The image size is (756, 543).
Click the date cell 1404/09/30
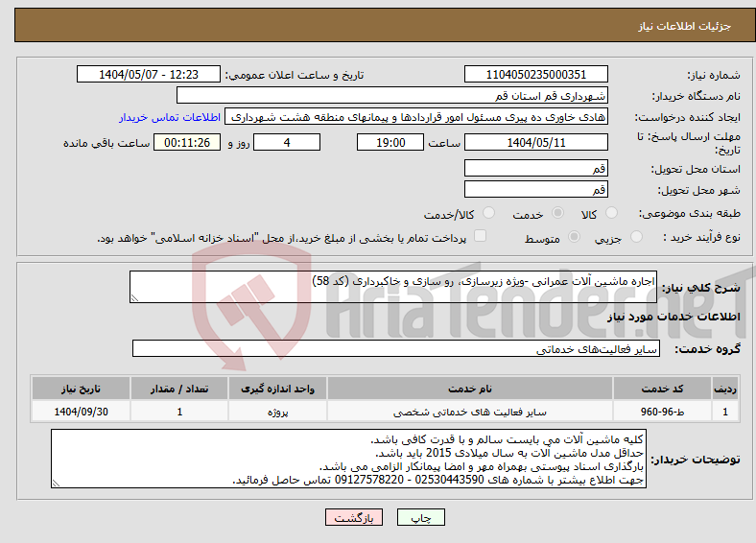coord(81,412)
